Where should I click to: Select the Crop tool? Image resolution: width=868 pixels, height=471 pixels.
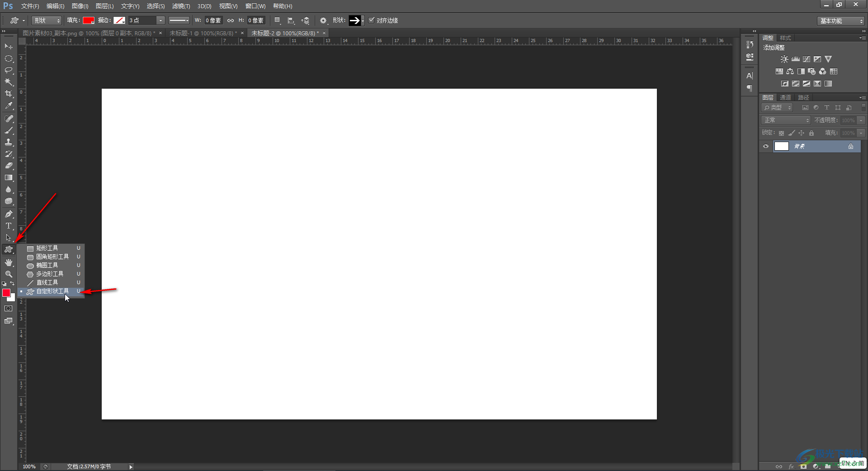pyautogui.click(x=9, y=94)
